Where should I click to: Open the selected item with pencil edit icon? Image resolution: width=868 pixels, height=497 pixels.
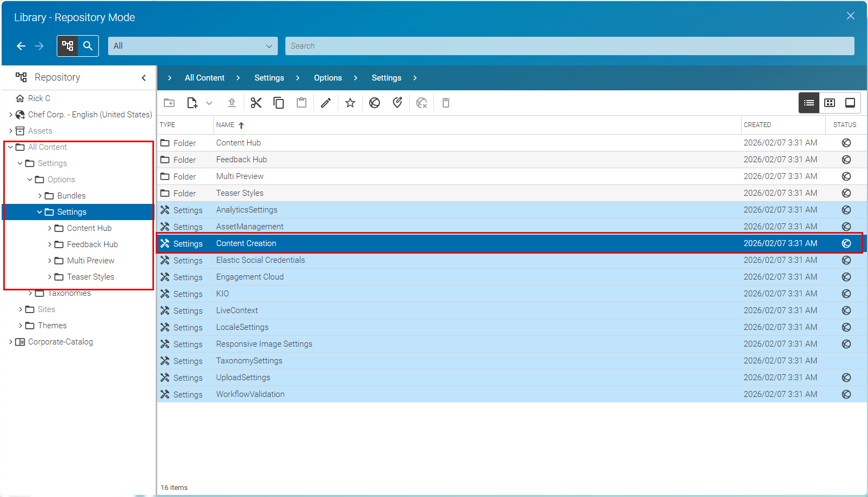[x=325, y=102]
